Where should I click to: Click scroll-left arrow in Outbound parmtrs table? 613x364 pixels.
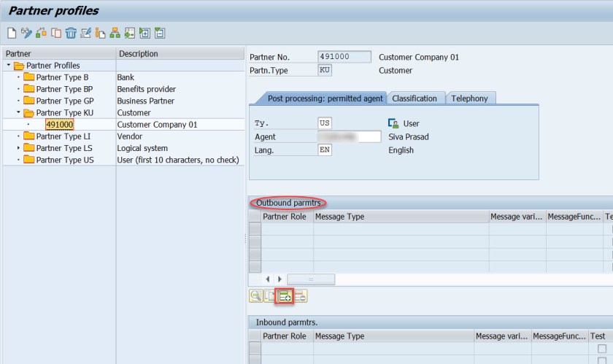(x=268, y=279)
